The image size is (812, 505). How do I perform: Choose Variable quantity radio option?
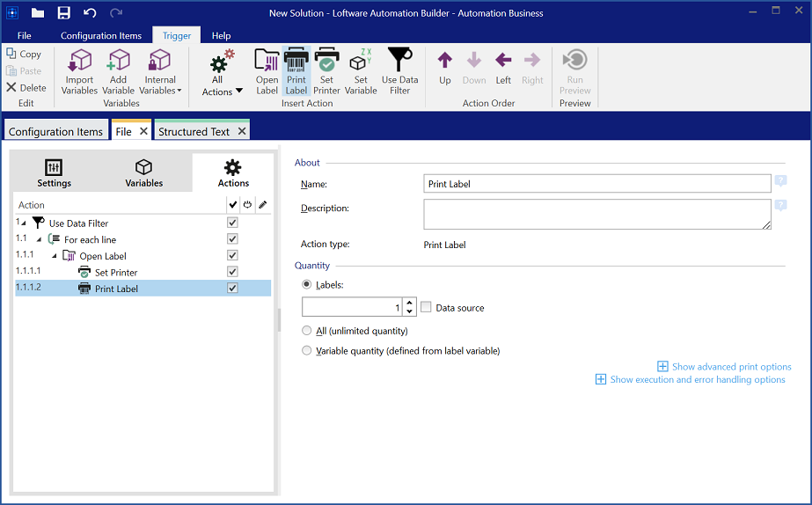coord(307,351)
